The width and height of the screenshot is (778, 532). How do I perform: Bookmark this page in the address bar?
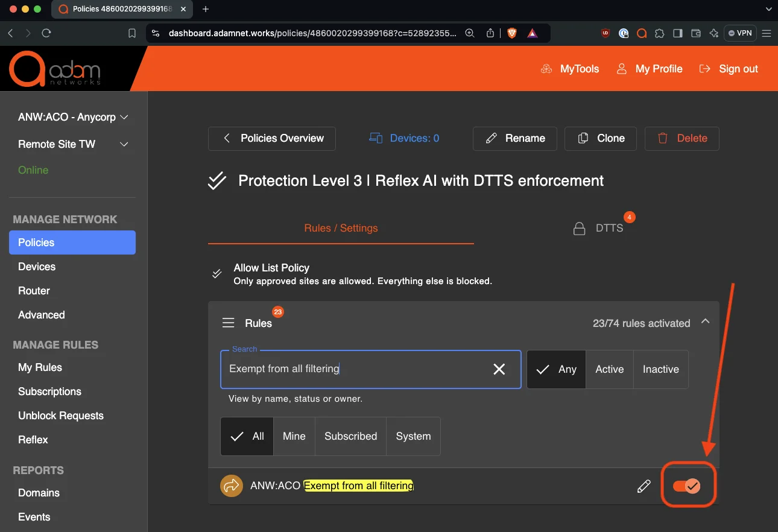132,33
